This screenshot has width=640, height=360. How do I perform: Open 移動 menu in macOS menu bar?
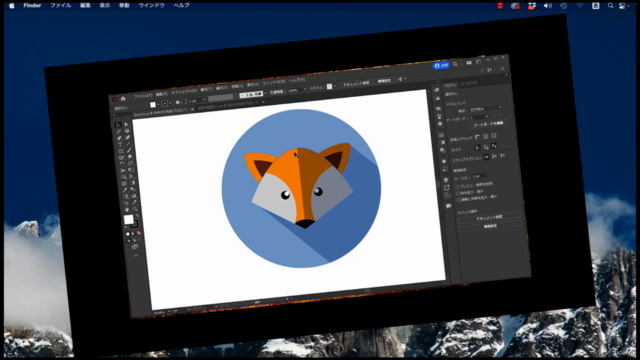tap(124, 6)
